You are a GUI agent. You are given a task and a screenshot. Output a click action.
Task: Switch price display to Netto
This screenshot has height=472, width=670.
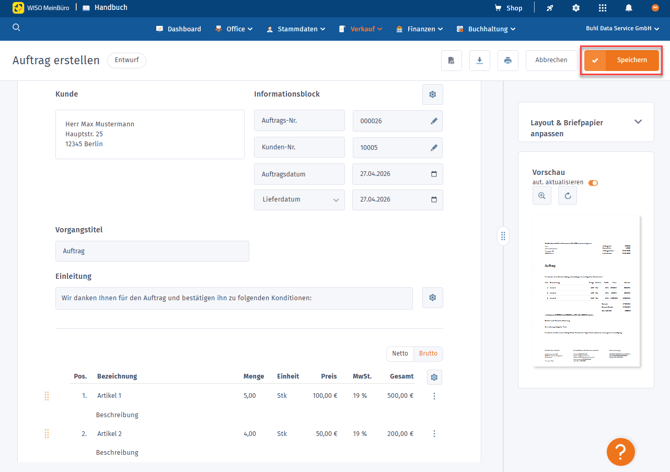pyautogui.click(x=400, y=354)
